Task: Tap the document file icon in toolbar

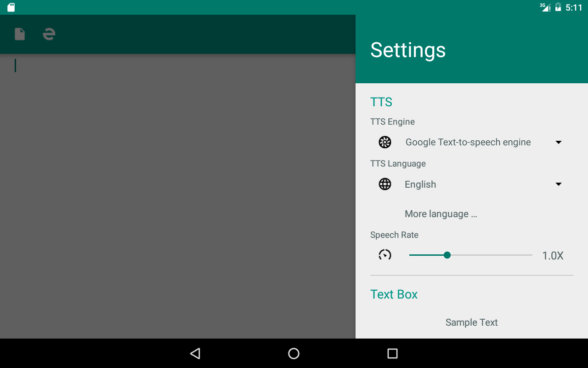Action: coord(20,34)
